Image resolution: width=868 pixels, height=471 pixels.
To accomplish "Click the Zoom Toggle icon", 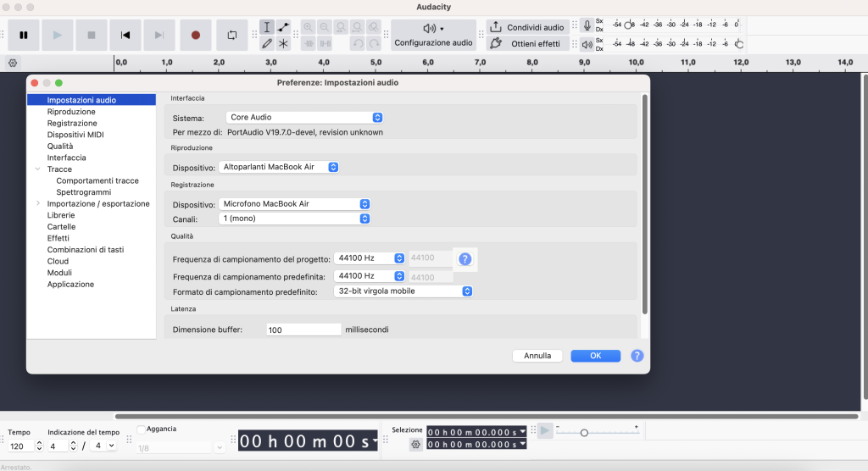I will tap(374, 27).
